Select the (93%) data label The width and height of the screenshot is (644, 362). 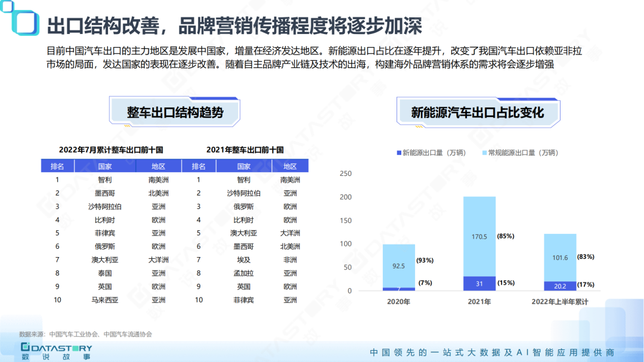[425, 260]
